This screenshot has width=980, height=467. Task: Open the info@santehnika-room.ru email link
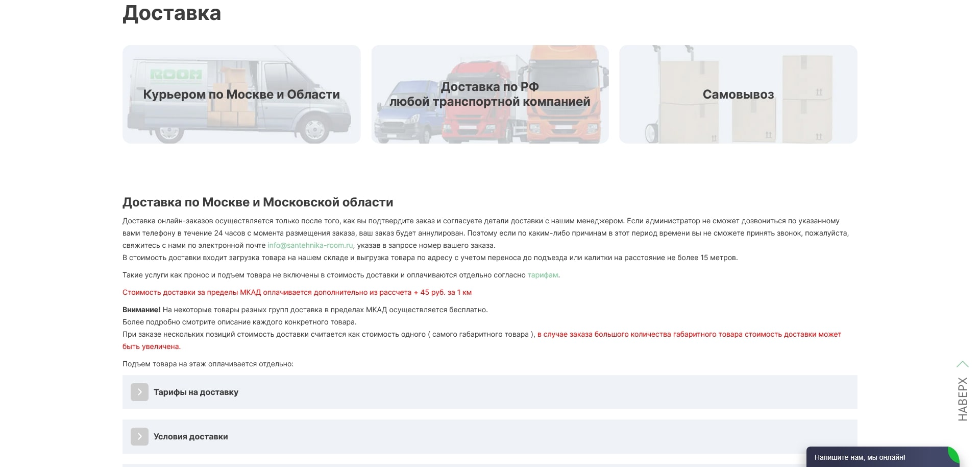click(310, 245)
